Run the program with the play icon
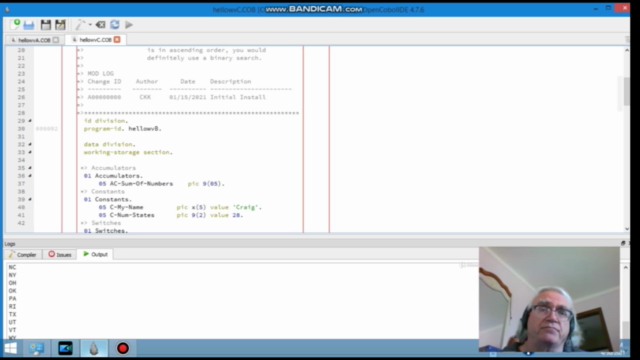Screen dimensions: 640x360 (x=129, y=25)
